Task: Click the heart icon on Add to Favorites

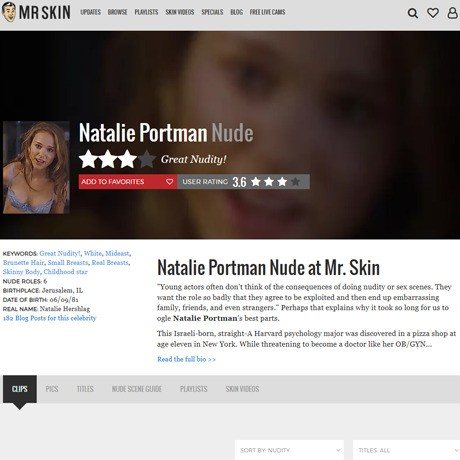Action: click(x=169, y=182)
